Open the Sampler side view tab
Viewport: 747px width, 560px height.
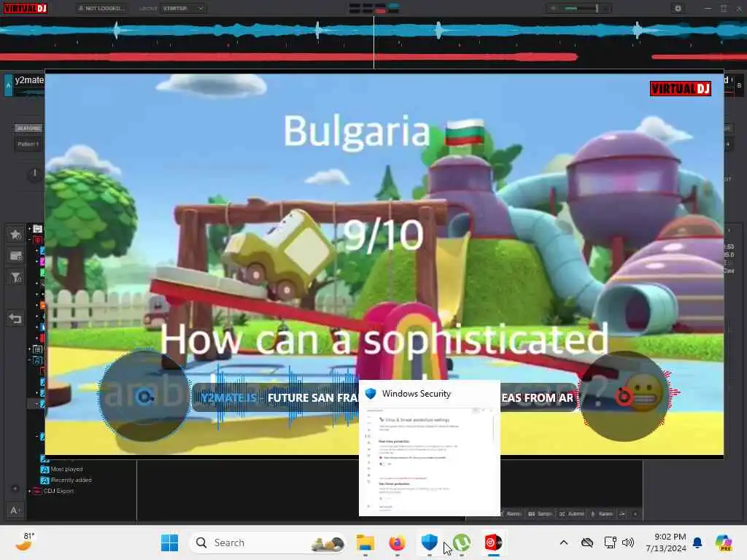(x=540, y=514)
